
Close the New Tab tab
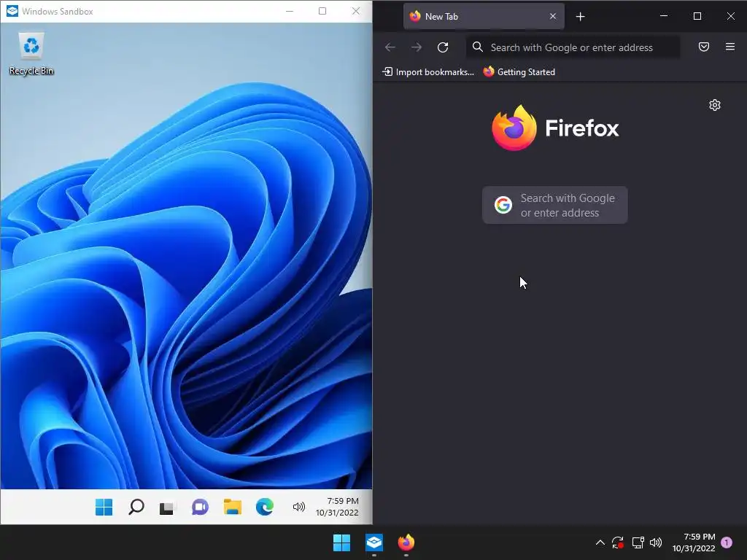pyautogui.click(x=553, y=16)
